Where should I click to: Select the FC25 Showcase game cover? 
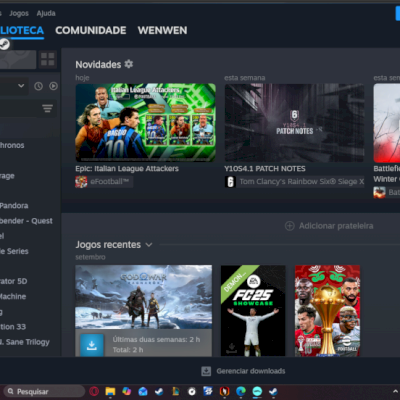[253, 311]
